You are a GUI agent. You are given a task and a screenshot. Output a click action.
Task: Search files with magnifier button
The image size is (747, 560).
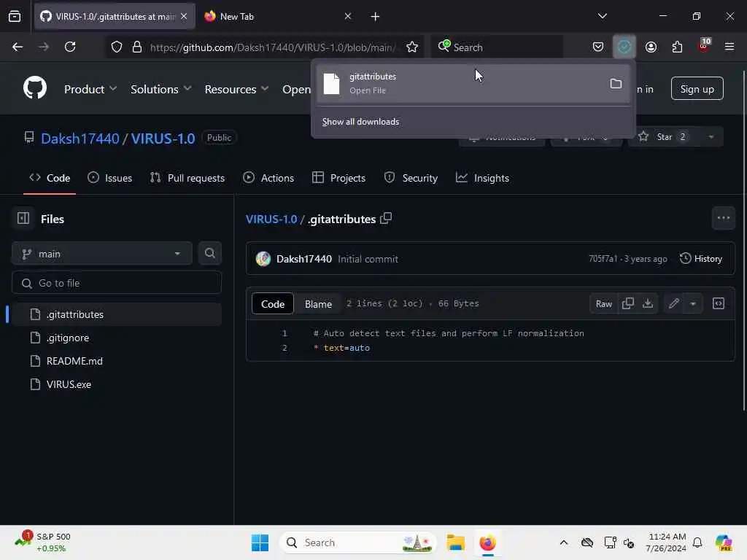pos(209,253)
